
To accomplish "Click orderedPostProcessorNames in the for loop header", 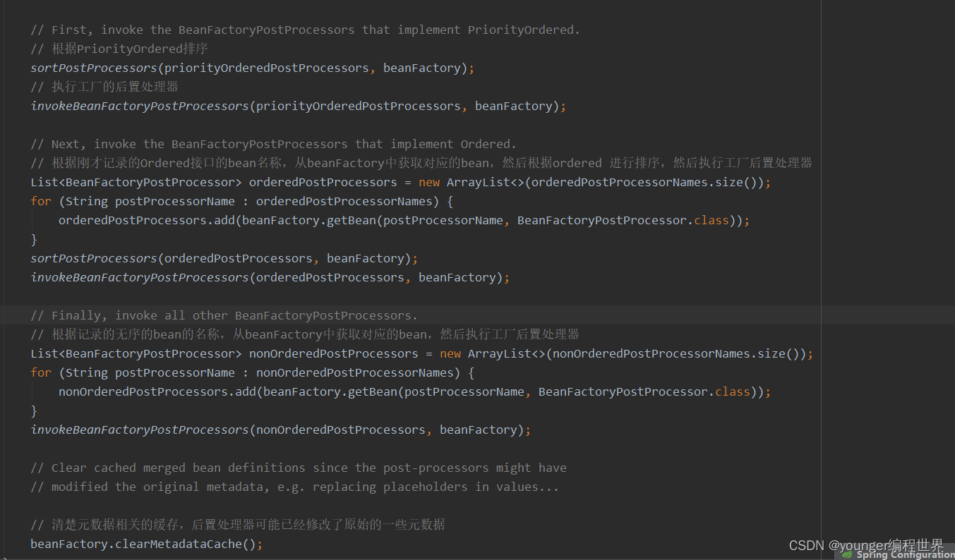I will tap(344, 201).
